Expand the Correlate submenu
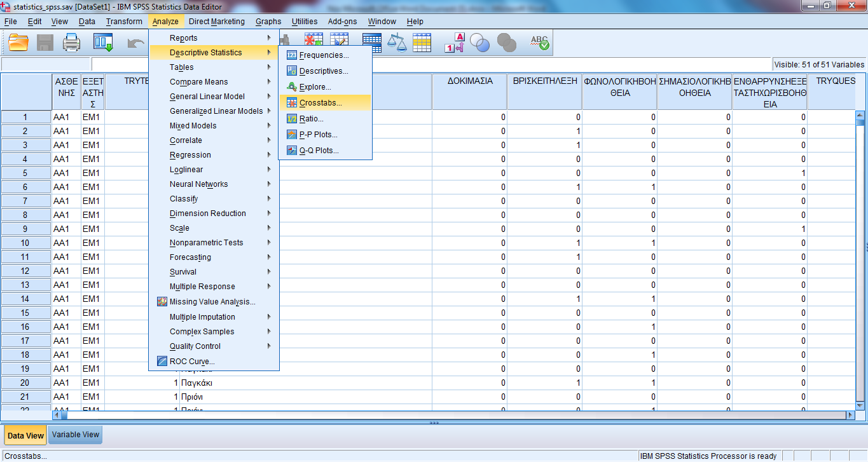This screenshot has width=868, height=462. [214, 140]
